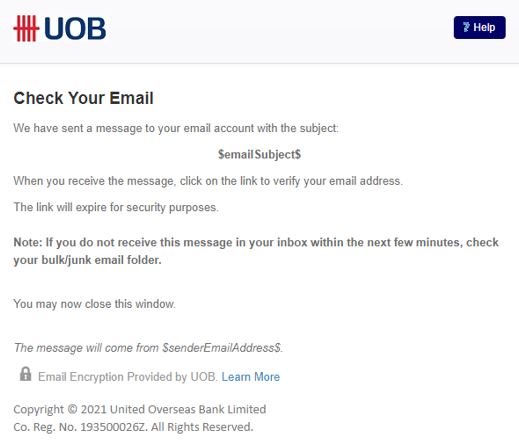Click 'All Rights Reserved' footer text
This screenshot has height=446, width=519.
[202, 427]
